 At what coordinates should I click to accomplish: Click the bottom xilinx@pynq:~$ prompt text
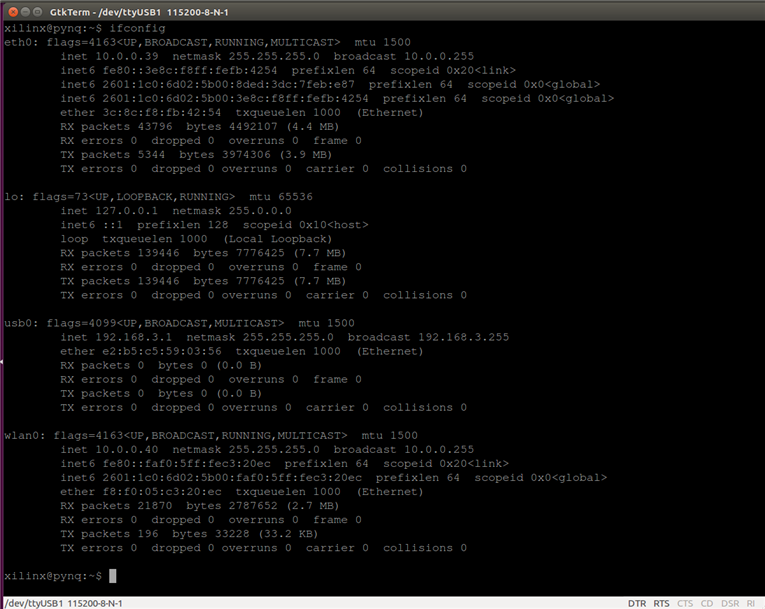[53, 576]
